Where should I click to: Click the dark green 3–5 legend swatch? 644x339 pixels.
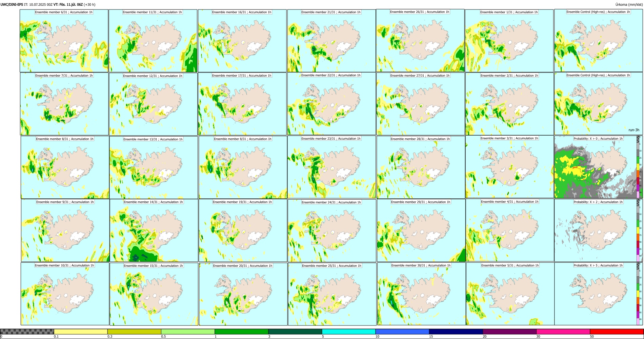(295, 332)
